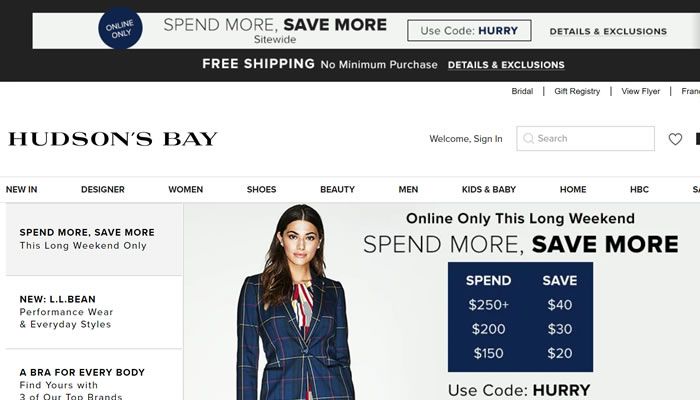Image resolution: width=700 pixels, height=400 pixels.
Task: Click the search magnifier icon
Action: 528,138
